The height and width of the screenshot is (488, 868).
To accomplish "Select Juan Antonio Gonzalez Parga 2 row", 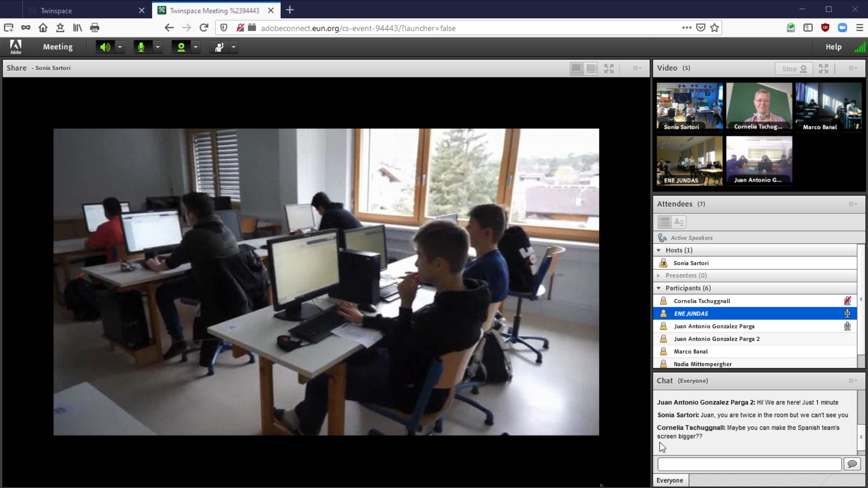I will (755, 339).
